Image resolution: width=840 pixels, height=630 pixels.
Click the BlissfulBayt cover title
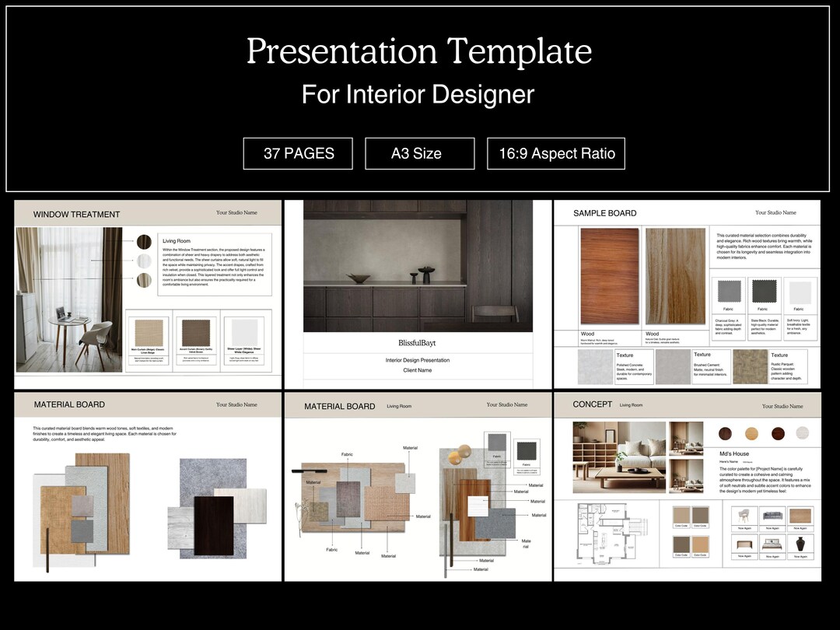(x=418, y=343)
